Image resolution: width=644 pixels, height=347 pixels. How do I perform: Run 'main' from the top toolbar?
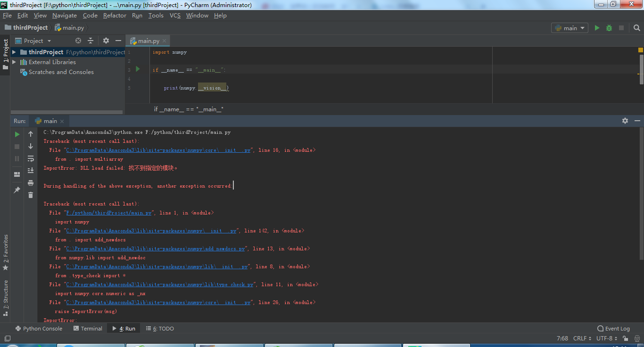[x=597, y=28]
